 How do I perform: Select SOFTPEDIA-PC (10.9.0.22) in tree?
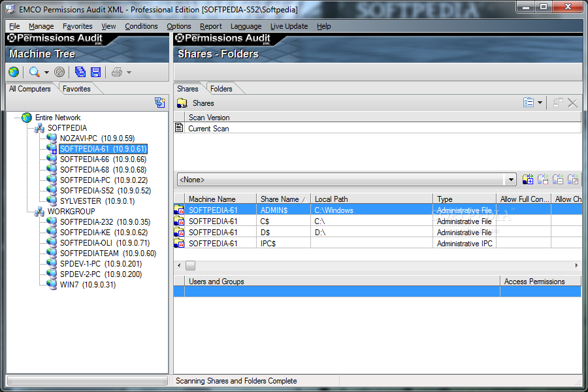104,180
